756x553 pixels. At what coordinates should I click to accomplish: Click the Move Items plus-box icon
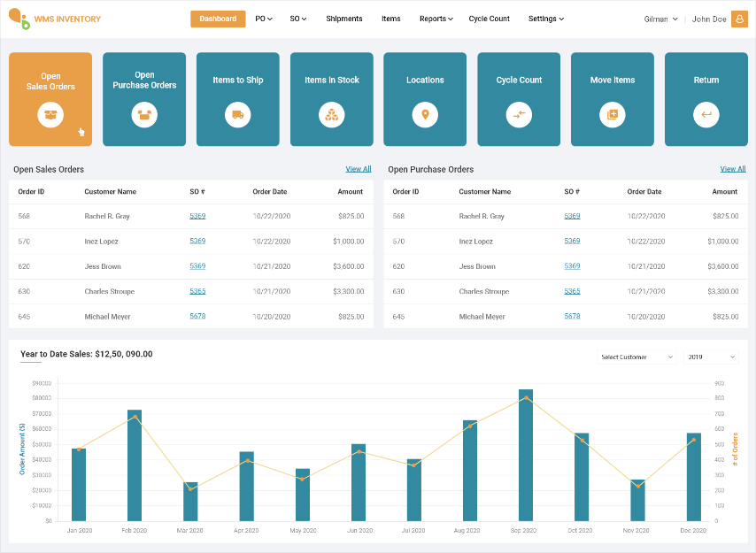click(613, 115)
